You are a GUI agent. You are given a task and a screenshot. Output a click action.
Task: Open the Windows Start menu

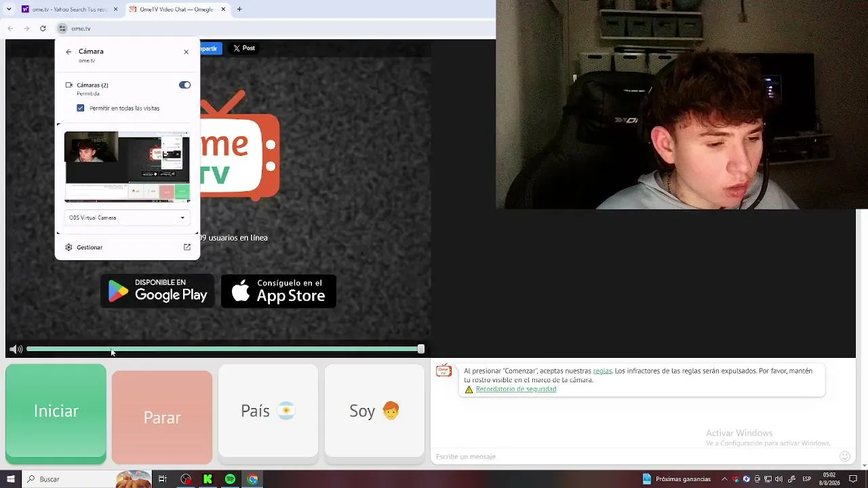(x=10, y=479)
